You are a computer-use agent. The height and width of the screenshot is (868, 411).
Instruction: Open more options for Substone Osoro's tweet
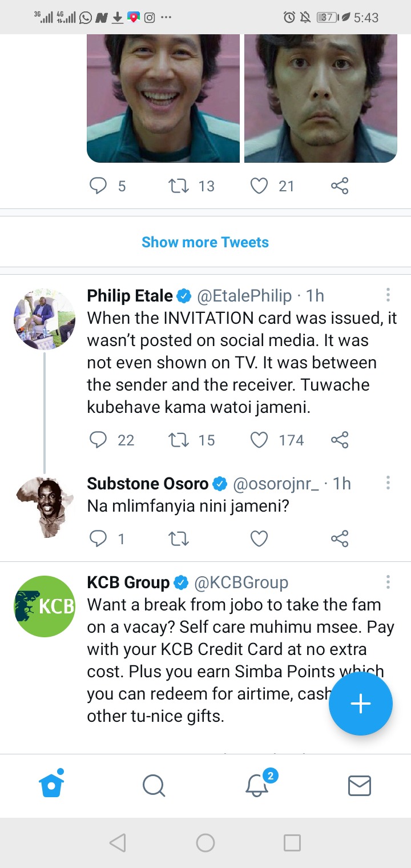pos(388,483)
